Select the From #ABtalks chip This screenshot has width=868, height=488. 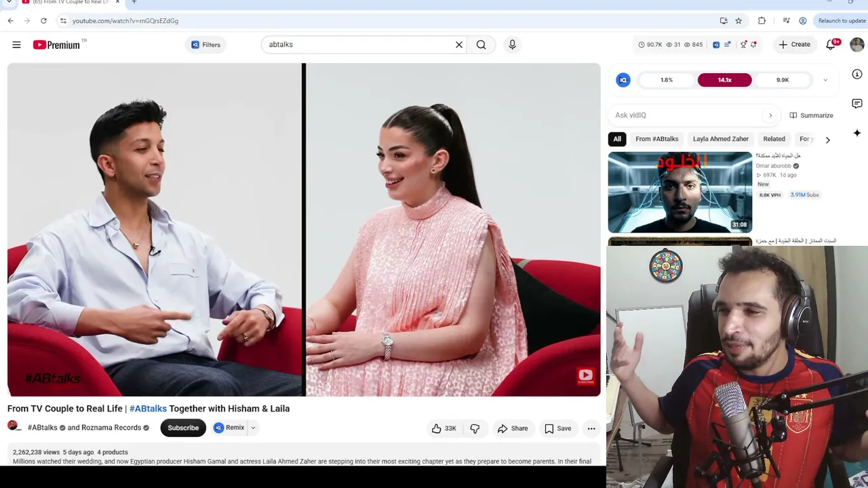point(656,139)
